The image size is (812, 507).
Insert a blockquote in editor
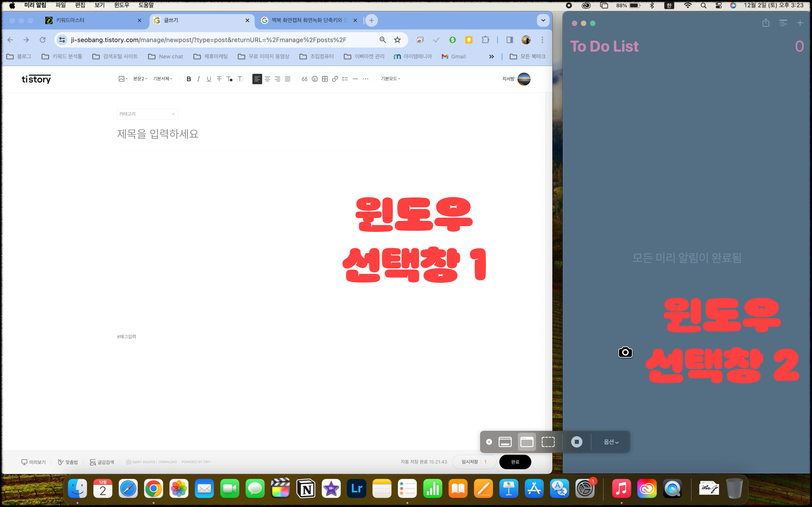coord(304,79)
